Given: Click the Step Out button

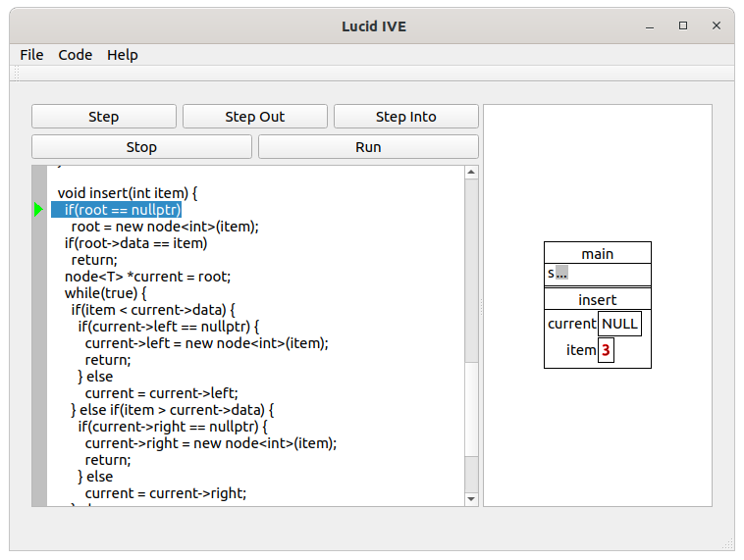Looking at the screenshot, I should [255, 117].
